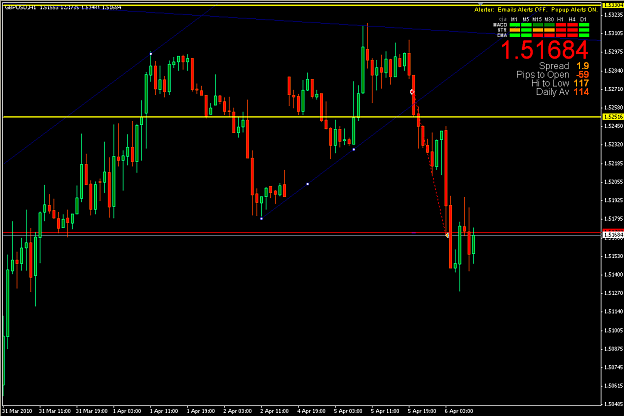Click the STR H4 signal cell
625x417 pixels.
[x=572, y=30]
